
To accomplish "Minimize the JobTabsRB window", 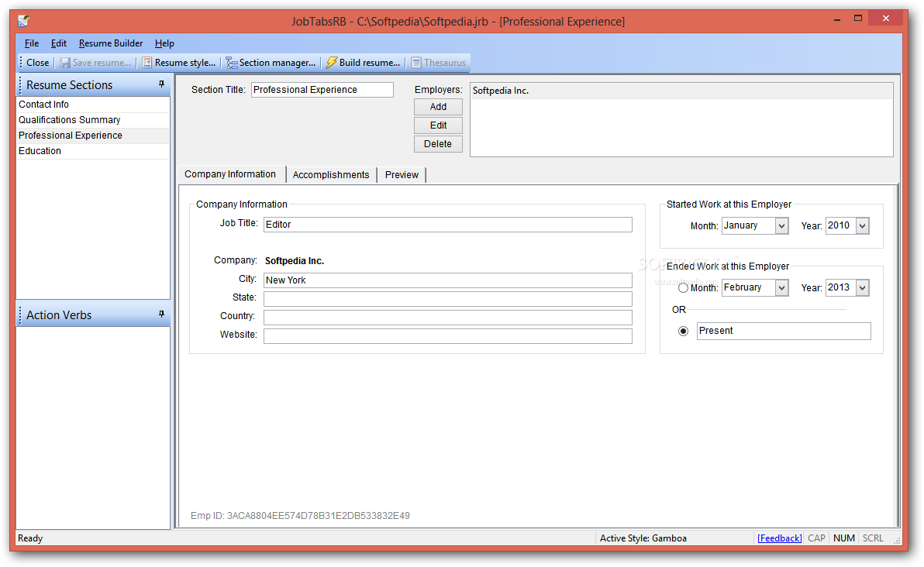I will [x=836, y=19].
